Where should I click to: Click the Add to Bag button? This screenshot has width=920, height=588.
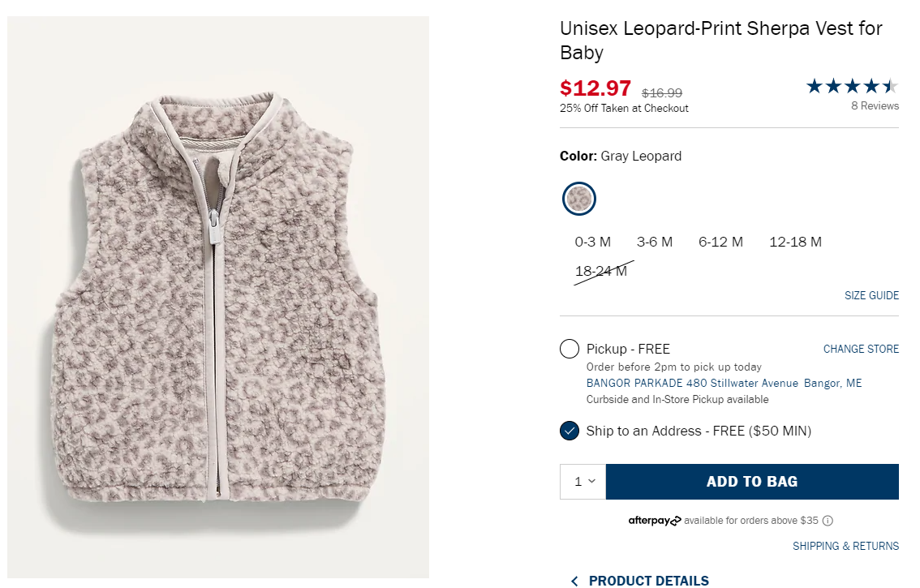pos(752,482)
